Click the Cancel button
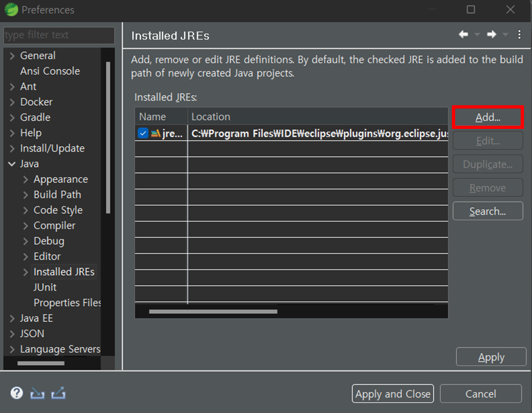The width and height of the screenshot is (532, 413). 481,394
